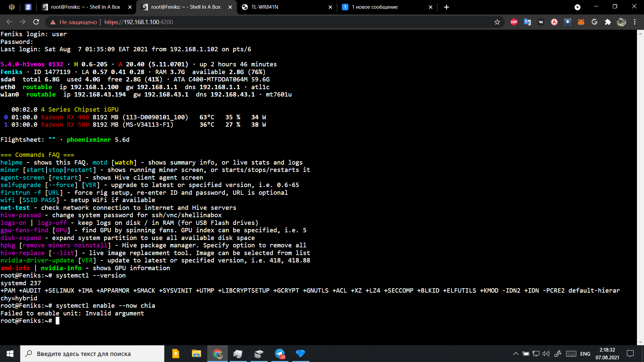Open the volume speaker control
The width and height of the screenshot is (644, 362).
(546, 354)
